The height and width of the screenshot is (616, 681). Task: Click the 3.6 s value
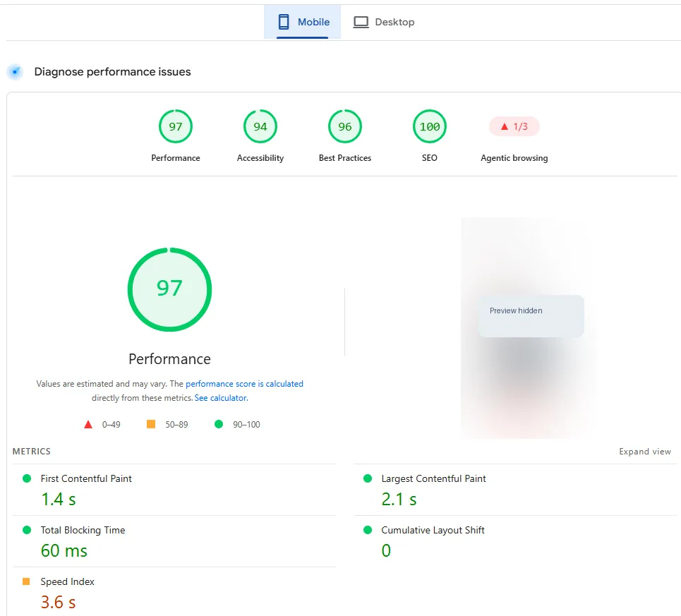pyautogui.click(x=58, y=603)
